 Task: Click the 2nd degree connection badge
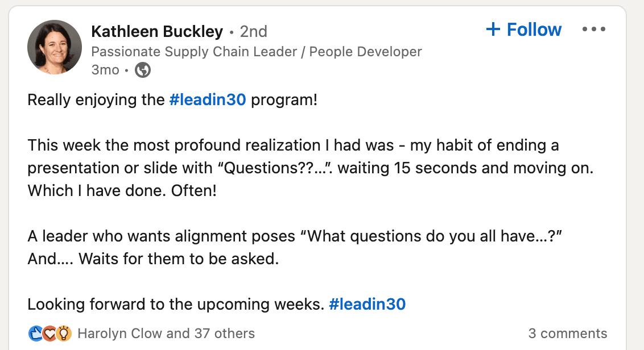pos(253,32)
